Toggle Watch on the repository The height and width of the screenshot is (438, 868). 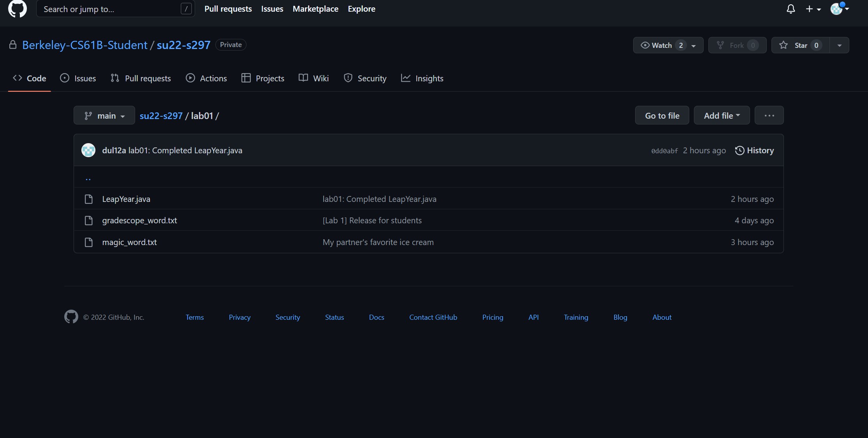coord(662,45)
